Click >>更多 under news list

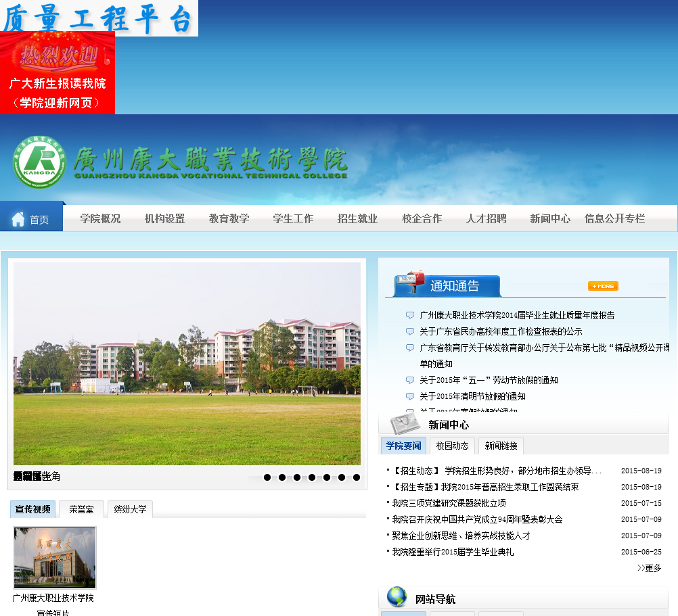[x=649, y=568]
